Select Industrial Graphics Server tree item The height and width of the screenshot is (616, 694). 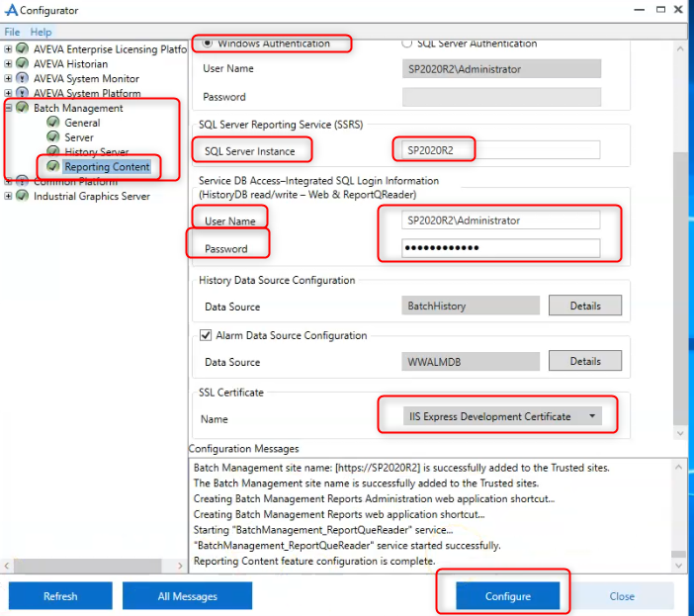click(x=92, y=196)
